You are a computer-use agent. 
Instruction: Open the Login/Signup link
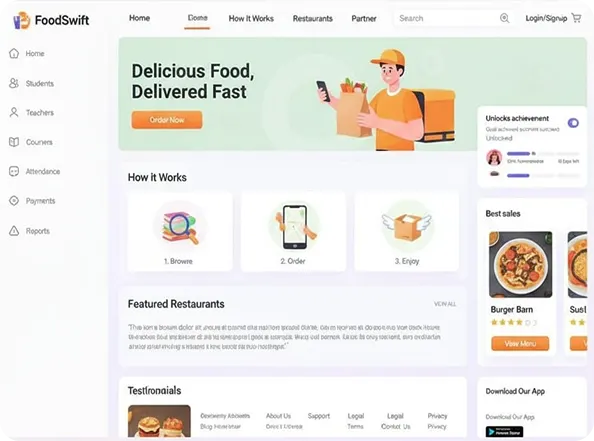(x=546, y=18)
